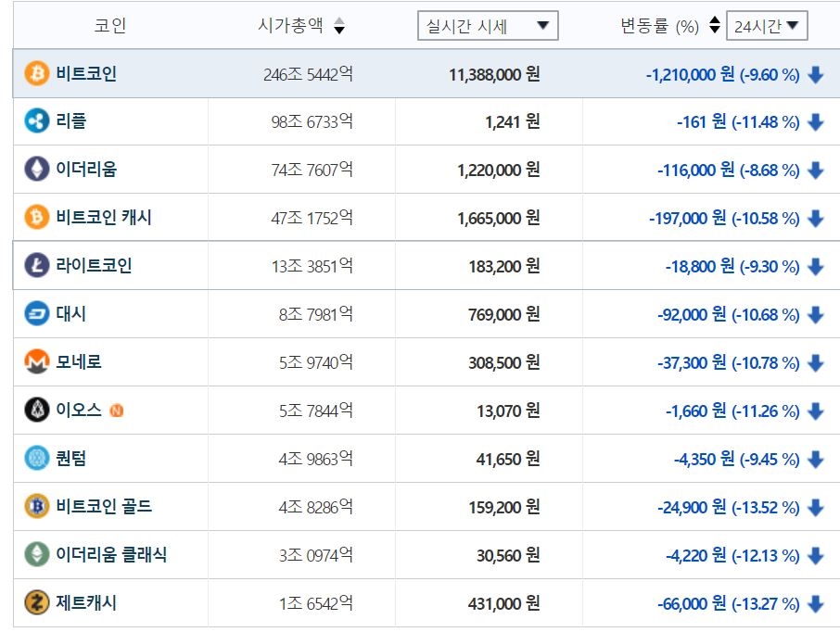Click the orange N badge beside 이오스
This screenshot has width=840, height=632.
pos(116,411)
